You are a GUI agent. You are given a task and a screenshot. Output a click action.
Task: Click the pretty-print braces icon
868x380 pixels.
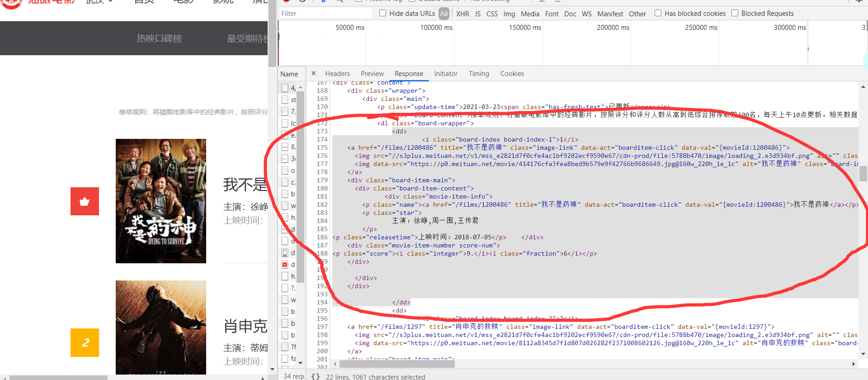coord(316,376)
